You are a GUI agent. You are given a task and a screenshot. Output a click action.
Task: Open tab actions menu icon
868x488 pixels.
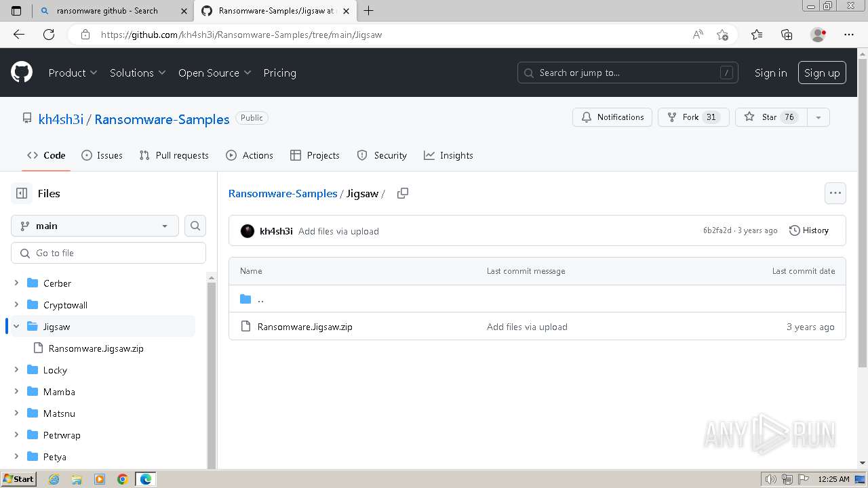coord(16,10)
